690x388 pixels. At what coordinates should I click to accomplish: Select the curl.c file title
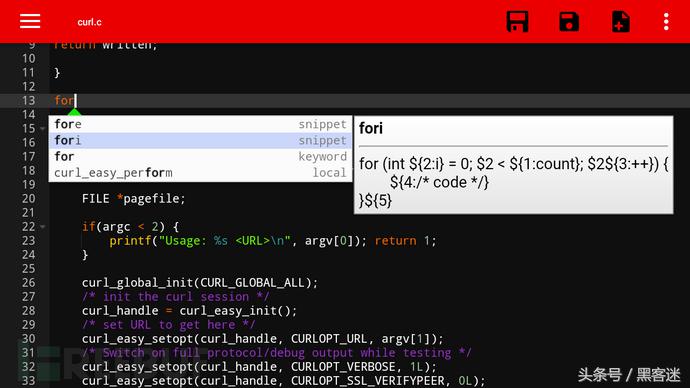pos(89,22)
